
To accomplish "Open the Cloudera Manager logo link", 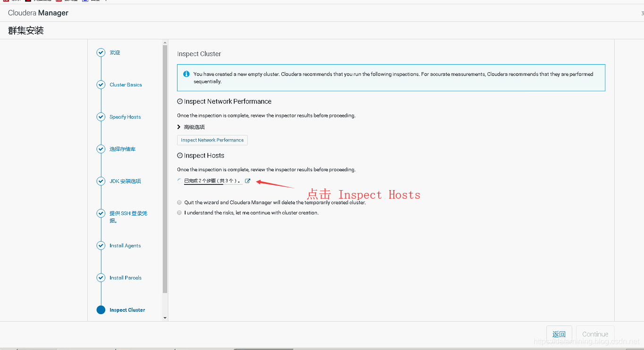I will click(x=38, y=13).
